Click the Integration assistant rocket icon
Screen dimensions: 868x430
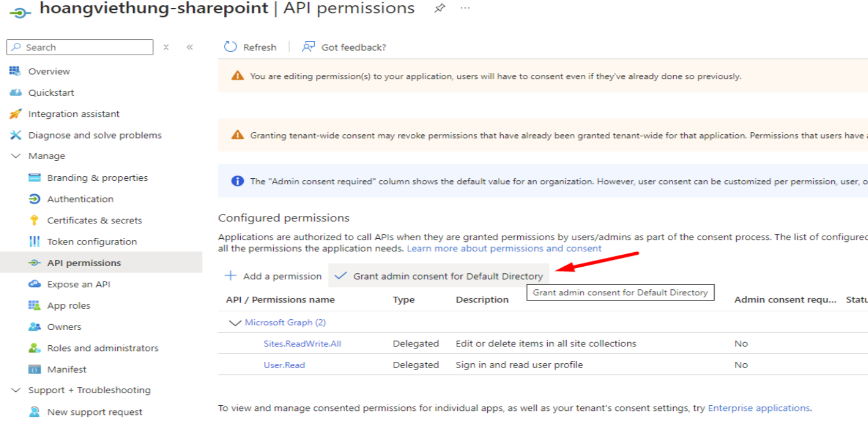16,114
